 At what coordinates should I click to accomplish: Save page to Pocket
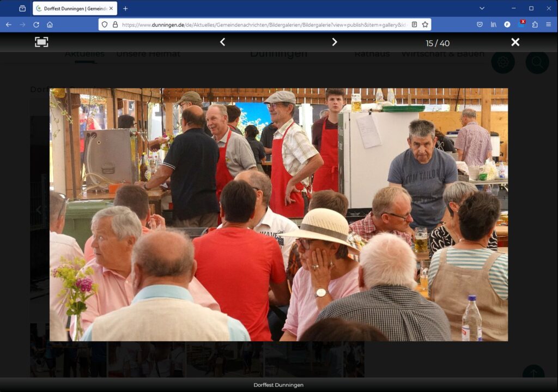(x=480, y=25)
